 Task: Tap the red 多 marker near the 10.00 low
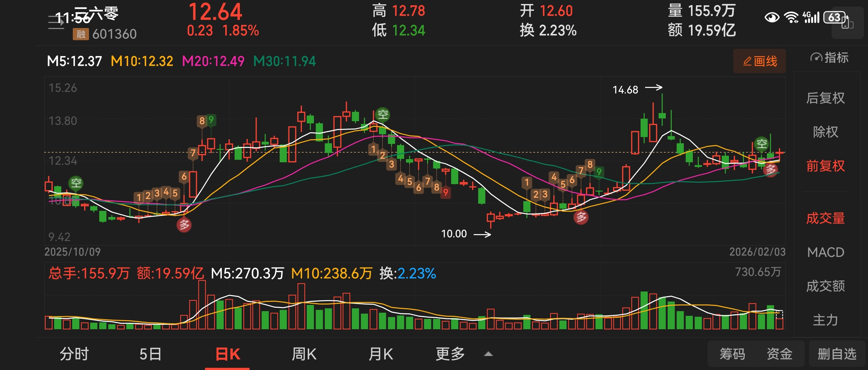click(x=581, y=217)
